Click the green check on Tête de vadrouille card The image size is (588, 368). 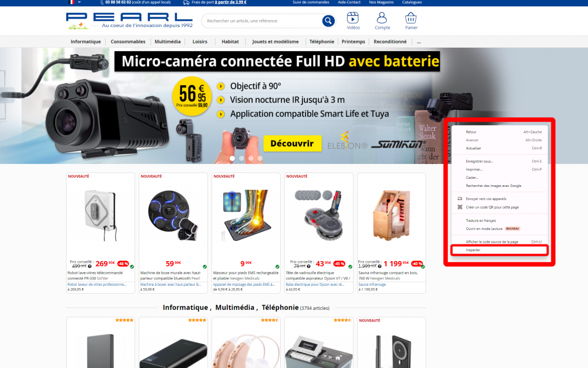pyautogui.click(x=350, y=267)
